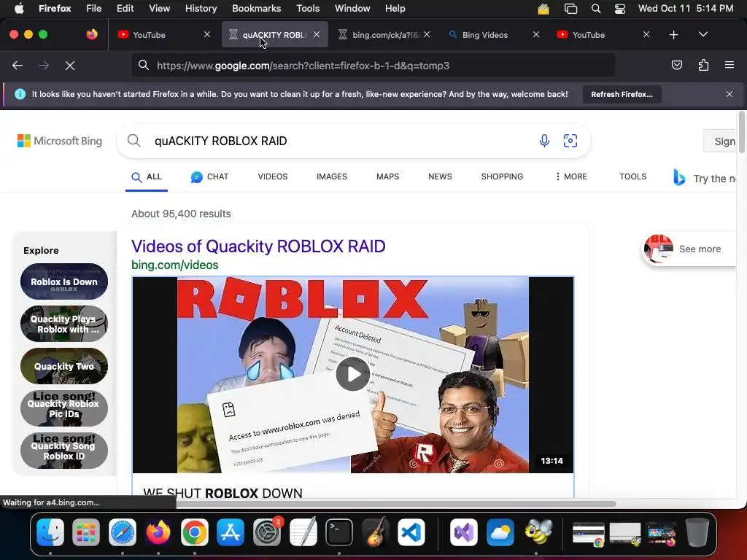Open the Trash in the dock
Image resolution: width=747 pixels, height=560 pixels.
pos(697,532)
